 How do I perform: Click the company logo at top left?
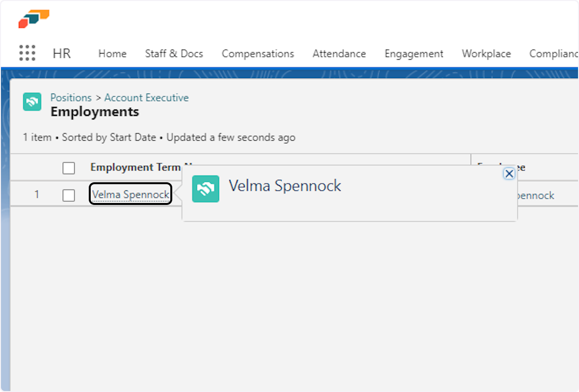click(x=34, y=19)
